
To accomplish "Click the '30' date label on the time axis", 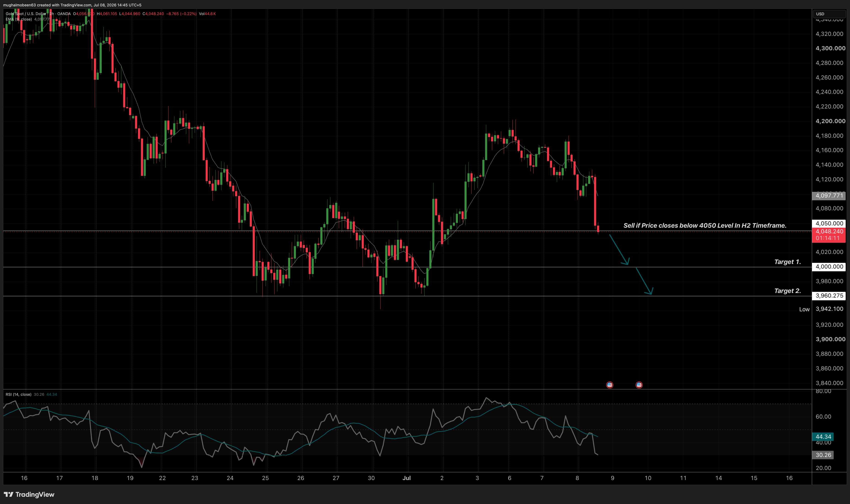I will point(371,478).
